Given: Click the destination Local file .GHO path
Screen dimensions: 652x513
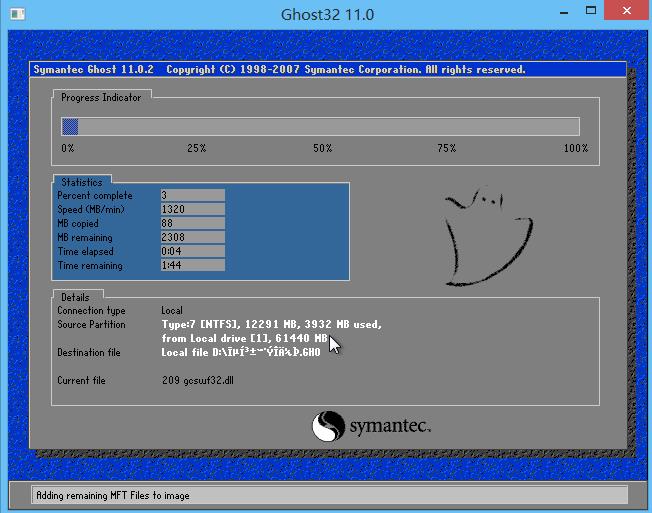Looking at the screenshot, I should pos(241,353).
